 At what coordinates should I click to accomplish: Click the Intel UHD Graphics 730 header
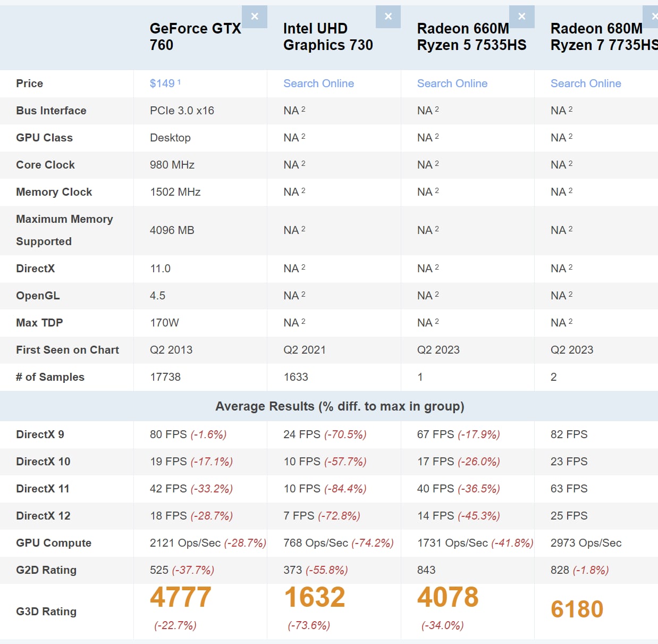pos(328,37)
